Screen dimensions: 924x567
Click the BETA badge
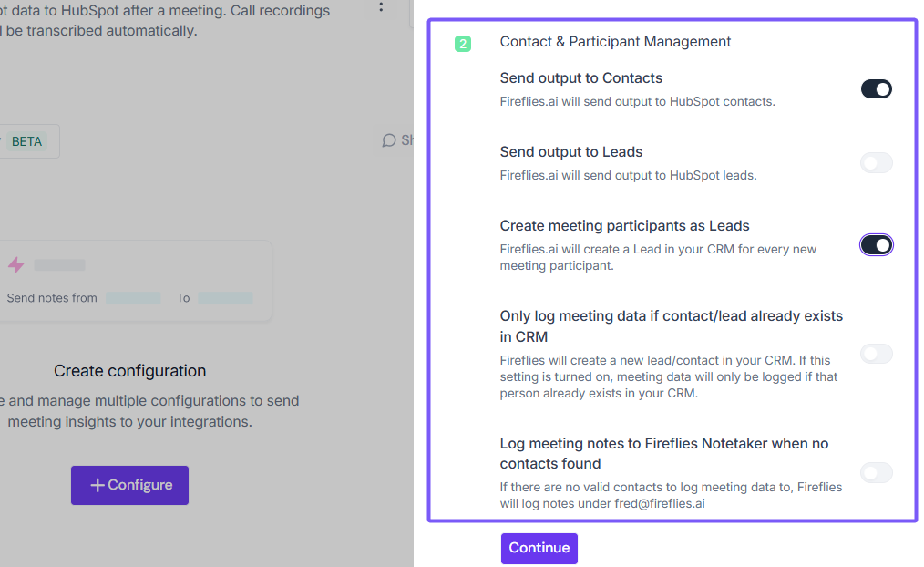26,141
